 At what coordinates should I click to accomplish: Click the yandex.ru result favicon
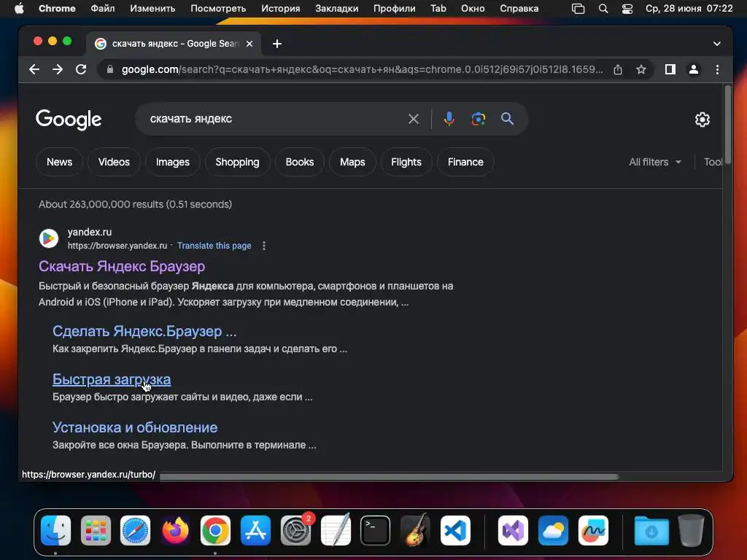click(x=49, y=238)
